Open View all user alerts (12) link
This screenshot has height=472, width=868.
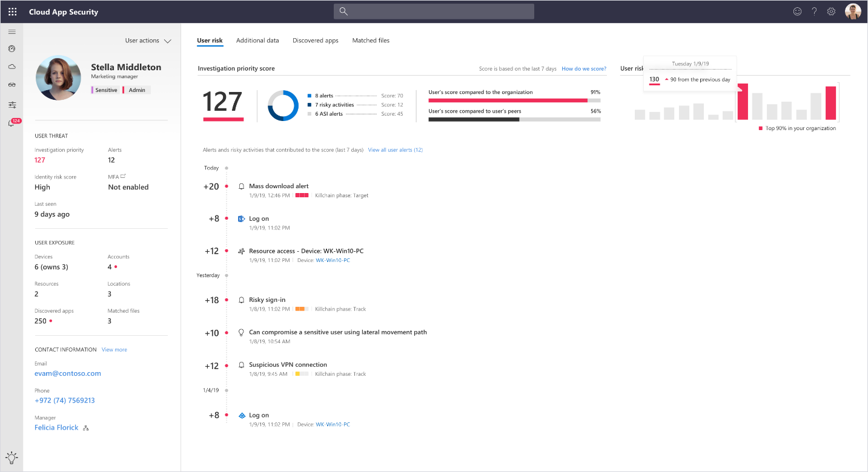click(x=395, y=150)
